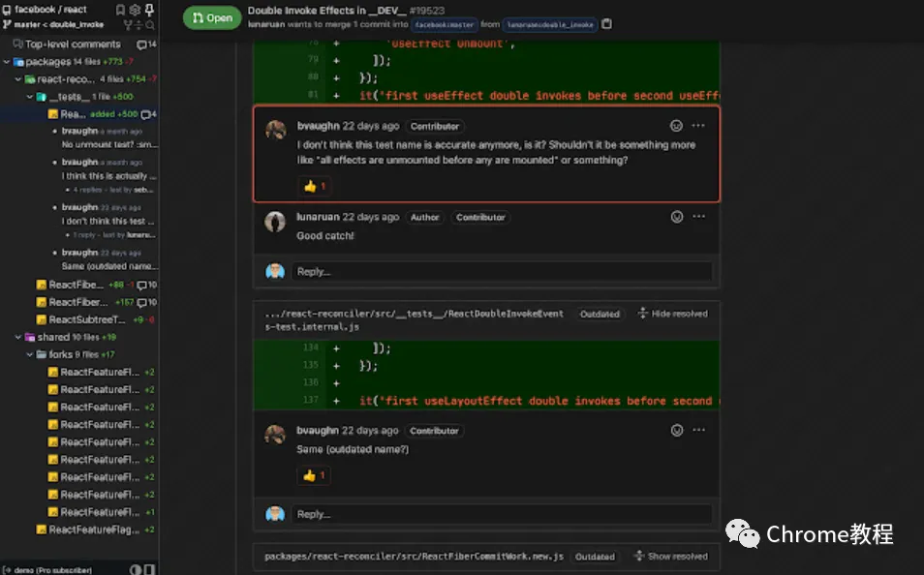Click 'lunaruan' author link in PR header
This screenshot has height=575, width=924.
266,24
